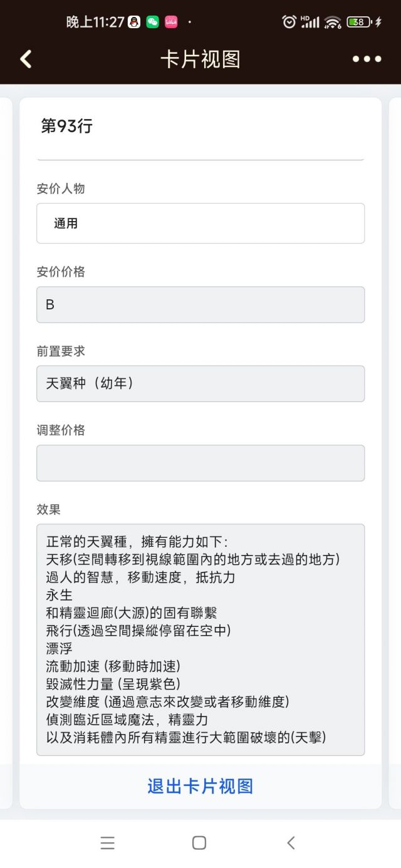Tap the Android home square button

pos(199,843)
